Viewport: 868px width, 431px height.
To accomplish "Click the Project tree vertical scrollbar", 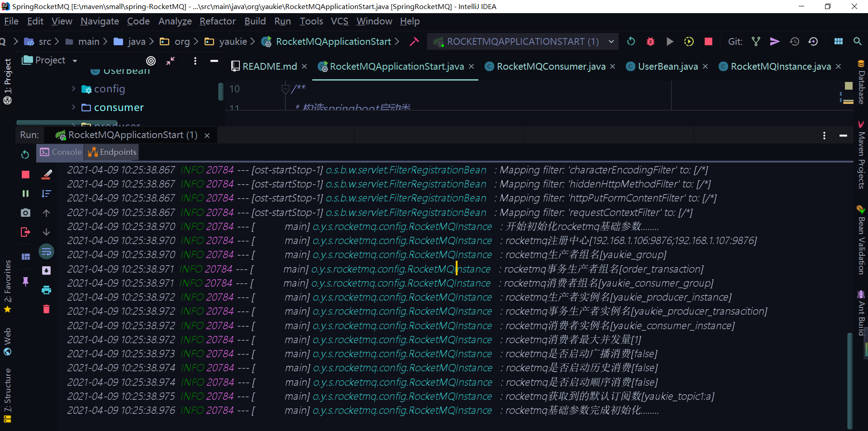I will click(221, 91).
